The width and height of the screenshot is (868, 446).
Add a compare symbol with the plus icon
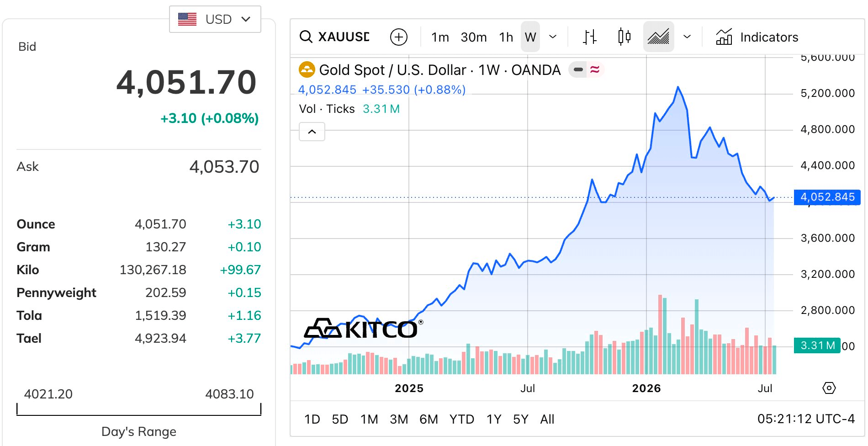pos(399,37)
